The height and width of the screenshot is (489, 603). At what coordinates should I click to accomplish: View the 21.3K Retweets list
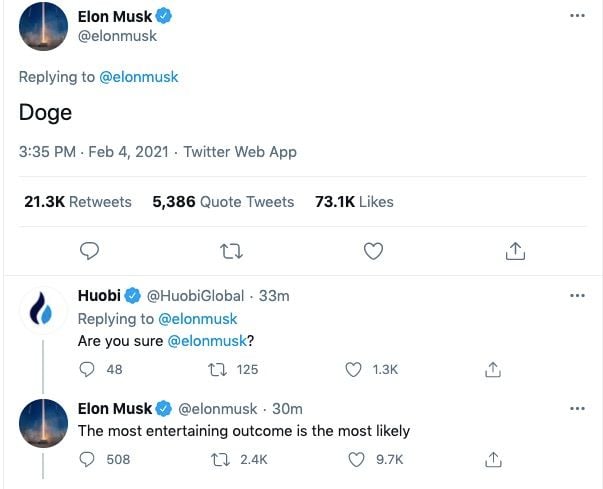(77, 201)
